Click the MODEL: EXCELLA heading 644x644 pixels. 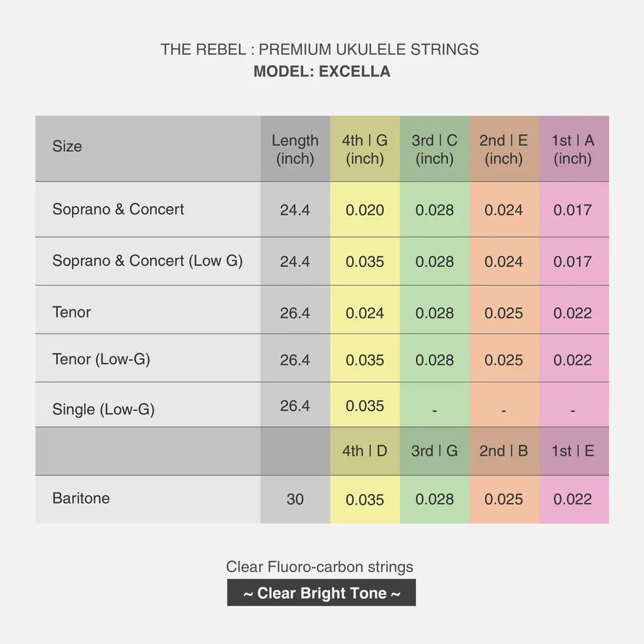click(321, 72)
